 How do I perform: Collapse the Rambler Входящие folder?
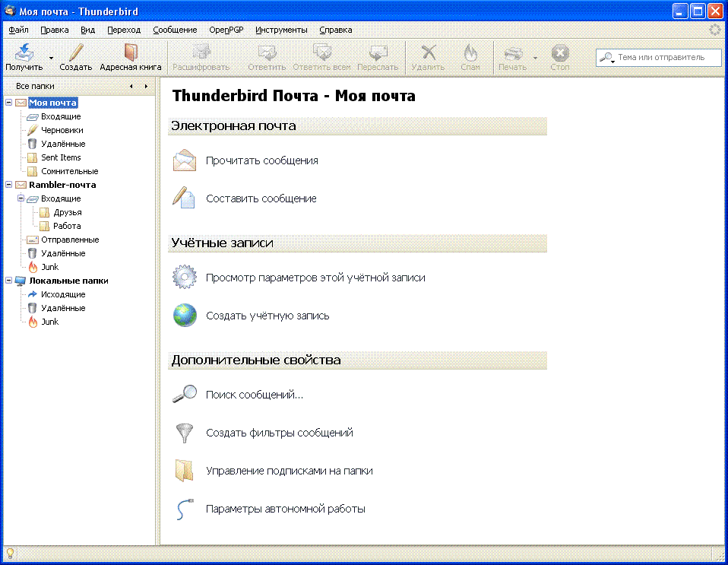[21, 198]
